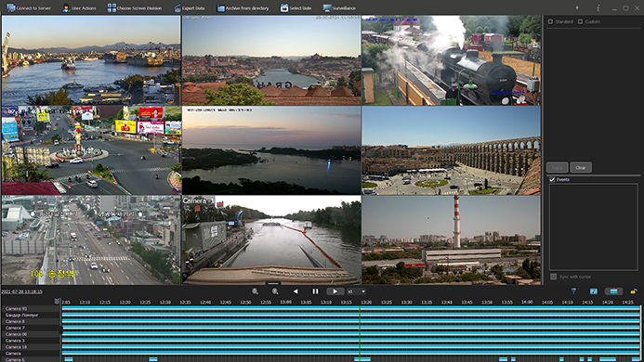Click the zoom out timeline magnifier
The width and height of the screenshot is (644, 362).
click(x=255, y=291)
